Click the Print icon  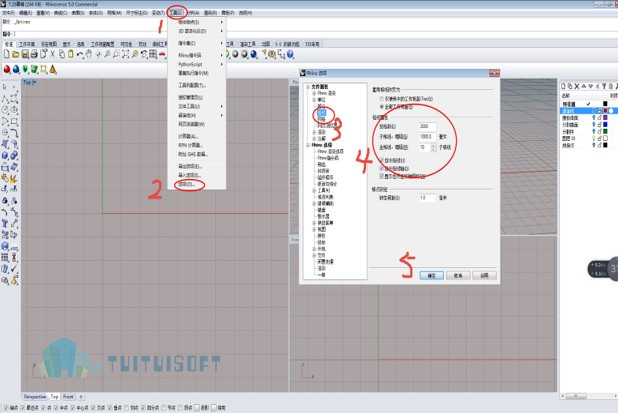(34, 54)
